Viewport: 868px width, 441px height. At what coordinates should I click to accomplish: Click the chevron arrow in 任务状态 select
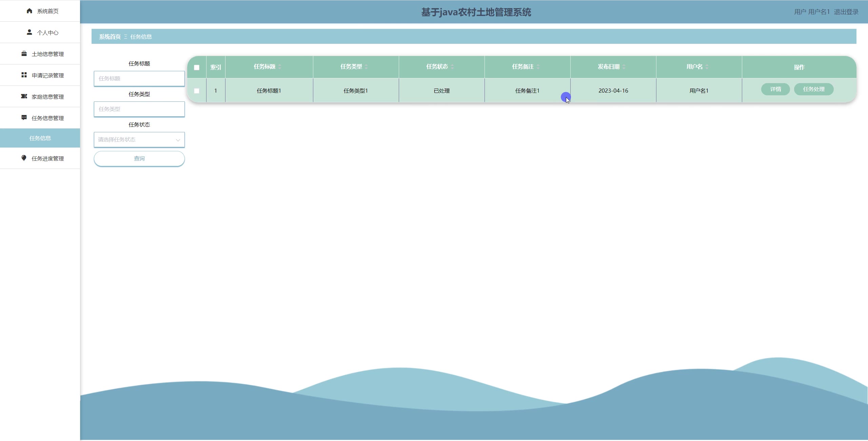pyautogui.click(x=178, y=140)
